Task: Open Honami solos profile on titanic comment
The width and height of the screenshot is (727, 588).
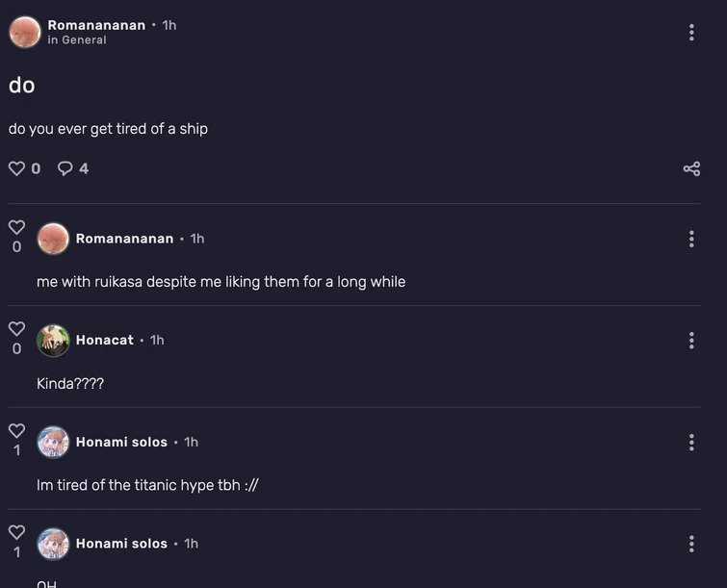Action: 121,442
